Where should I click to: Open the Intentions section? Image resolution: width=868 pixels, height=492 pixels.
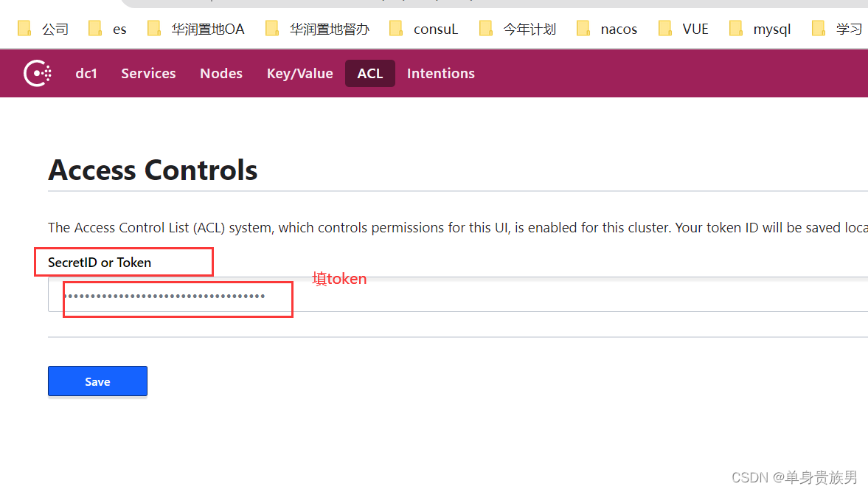440,73
